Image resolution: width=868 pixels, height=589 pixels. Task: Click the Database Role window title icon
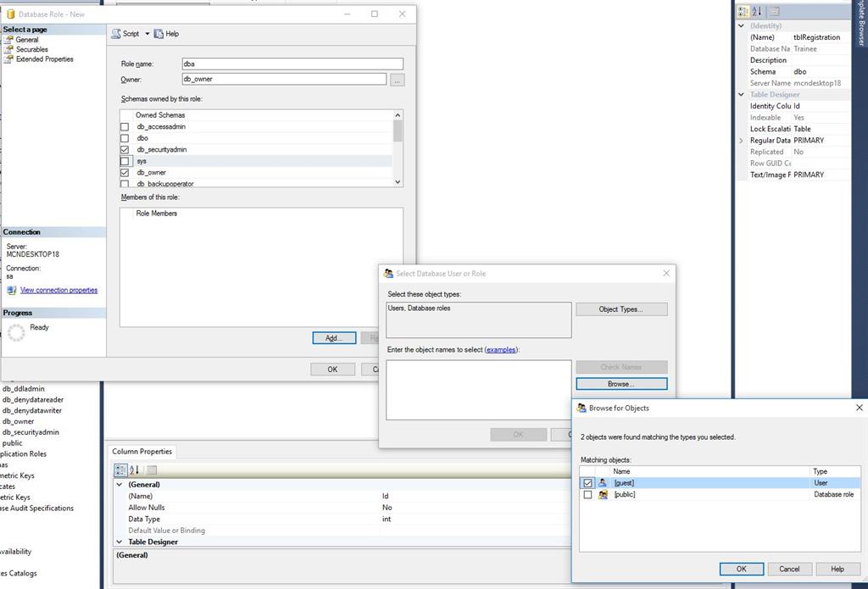click(10, 14)
